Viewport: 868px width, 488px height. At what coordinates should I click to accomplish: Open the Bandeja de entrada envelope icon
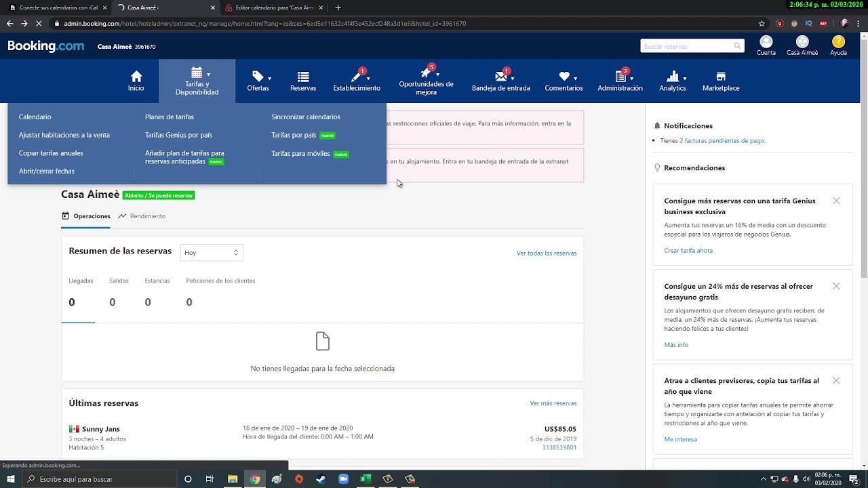[501, 76]
